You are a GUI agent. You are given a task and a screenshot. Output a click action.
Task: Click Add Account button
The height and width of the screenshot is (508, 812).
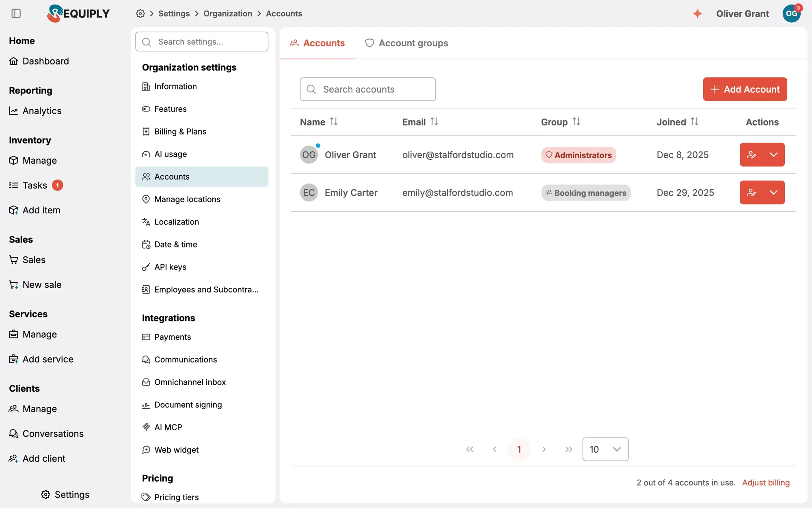click(x=745, y=89)
